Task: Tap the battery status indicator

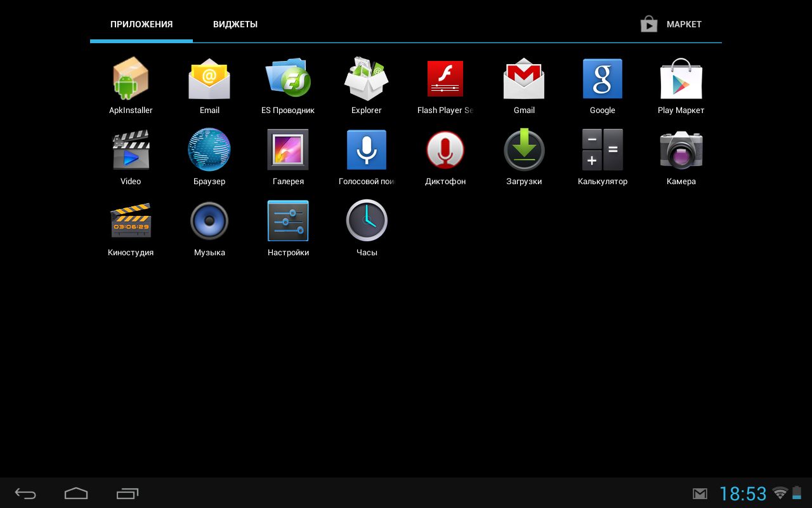Action: [x=797, y=493]
